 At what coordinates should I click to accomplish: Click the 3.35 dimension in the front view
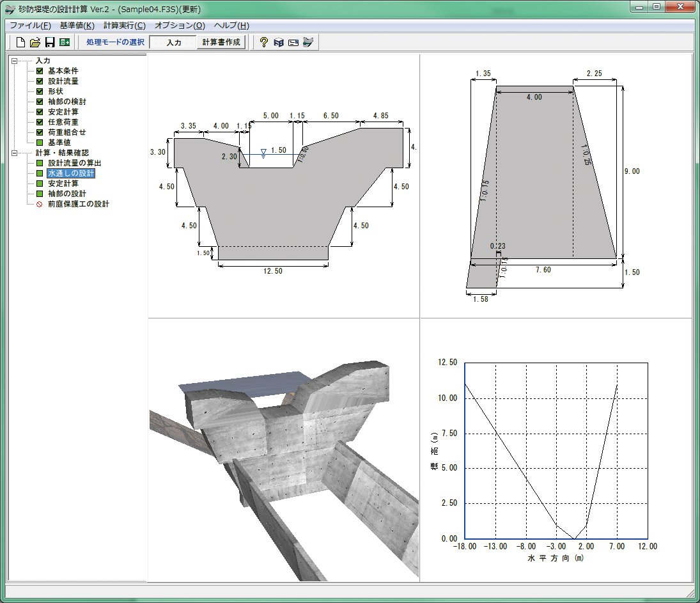[189, 126]
